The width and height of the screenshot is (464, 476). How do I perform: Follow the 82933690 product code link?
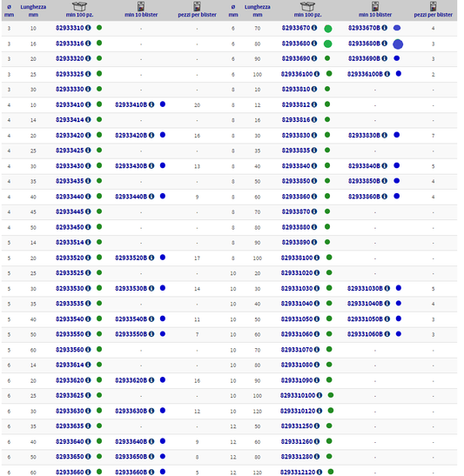(x=296, y=58)
